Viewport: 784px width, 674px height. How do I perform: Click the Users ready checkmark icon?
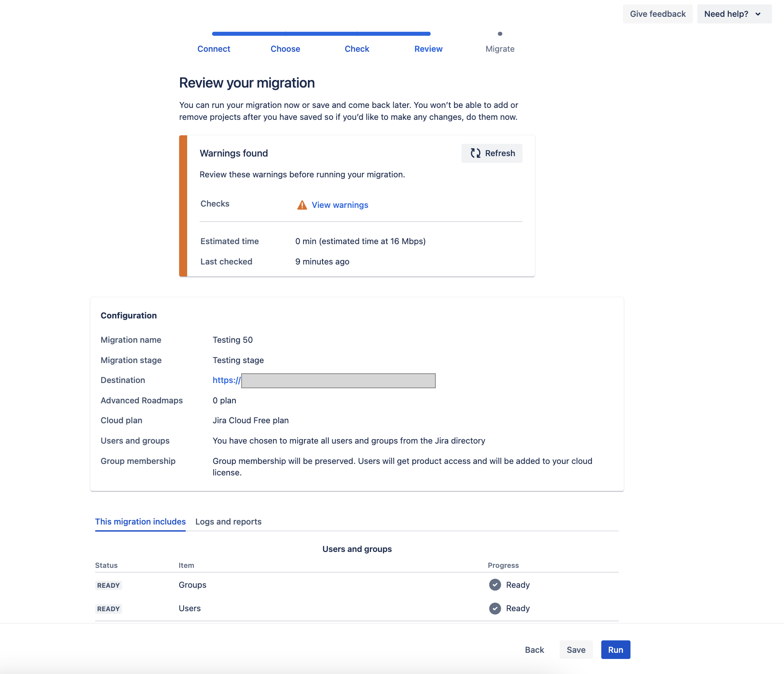pos(495,609)
